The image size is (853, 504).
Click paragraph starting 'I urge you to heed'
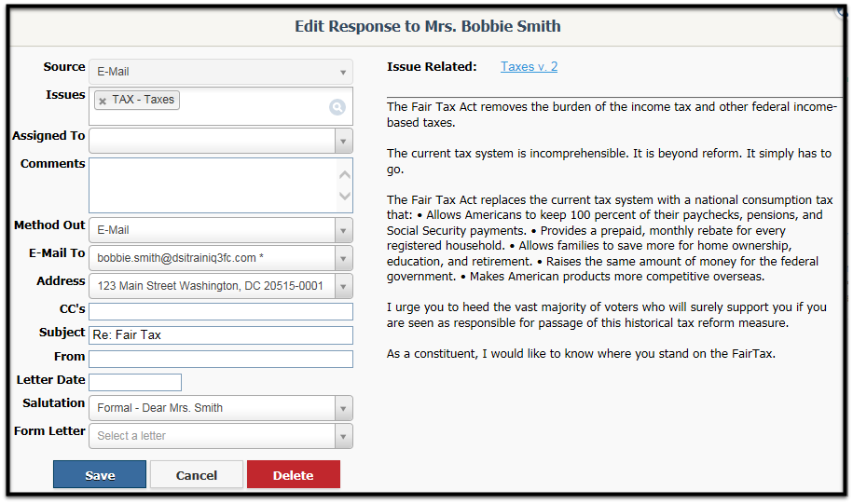[x=607, y=315]
